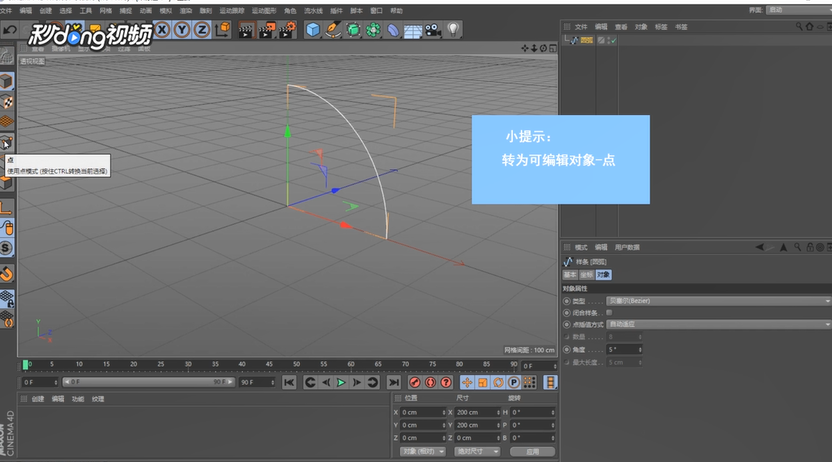Toggle Viewport Solo S icon
832x462 pixels.
(x=6, y=248)
